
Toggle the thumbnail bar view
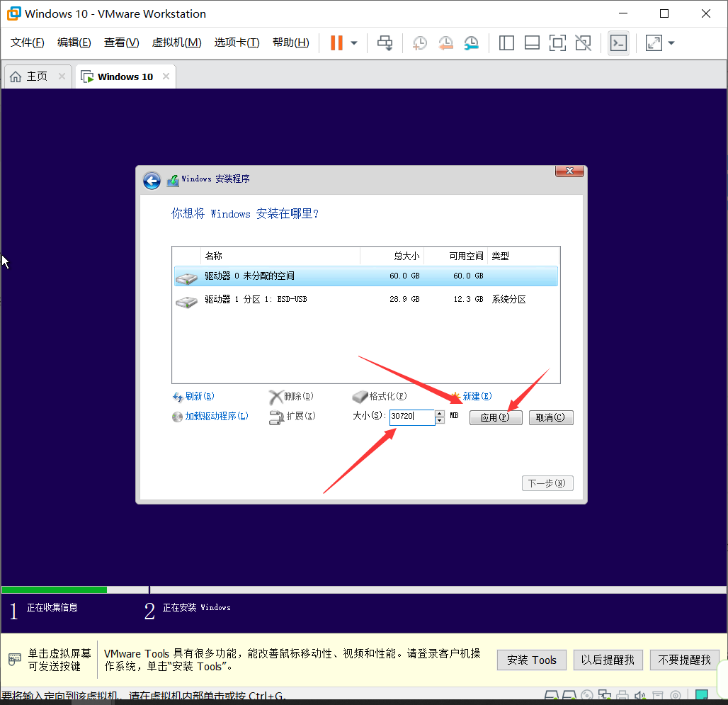[x=532, y=43]
